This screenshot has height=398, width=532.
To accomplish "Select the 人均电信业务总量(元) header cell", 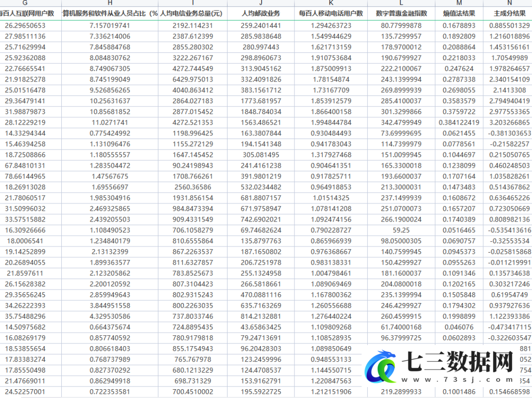I will pos(193,13).
